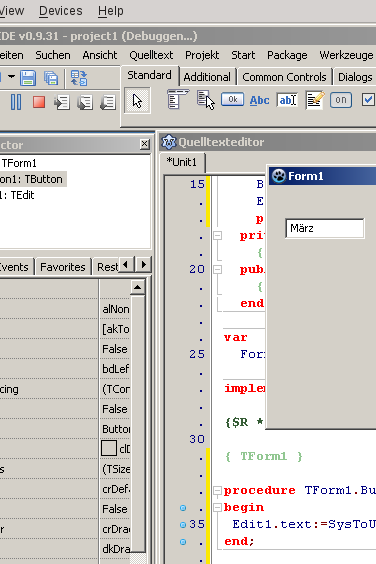Open the Favorites tab in the inspector
Viewport: 376px width, 564px height.
[x=63, y=267]
